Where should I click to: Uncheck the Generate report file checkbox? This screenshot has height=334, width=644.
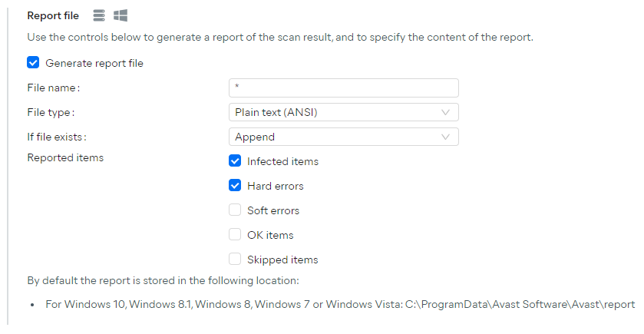(33, 63)
